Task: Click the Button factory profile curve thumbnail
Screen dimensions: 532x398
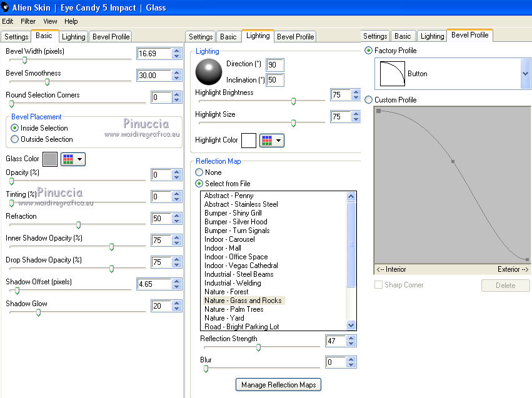Action: click(x=391, y=74)
